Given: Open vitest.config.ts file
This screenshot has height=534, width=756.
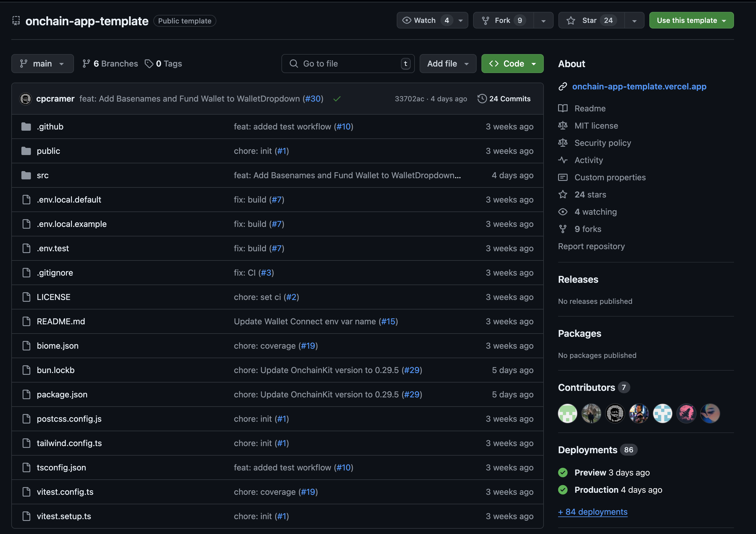Looking at the screenshot, I should 65,492.
